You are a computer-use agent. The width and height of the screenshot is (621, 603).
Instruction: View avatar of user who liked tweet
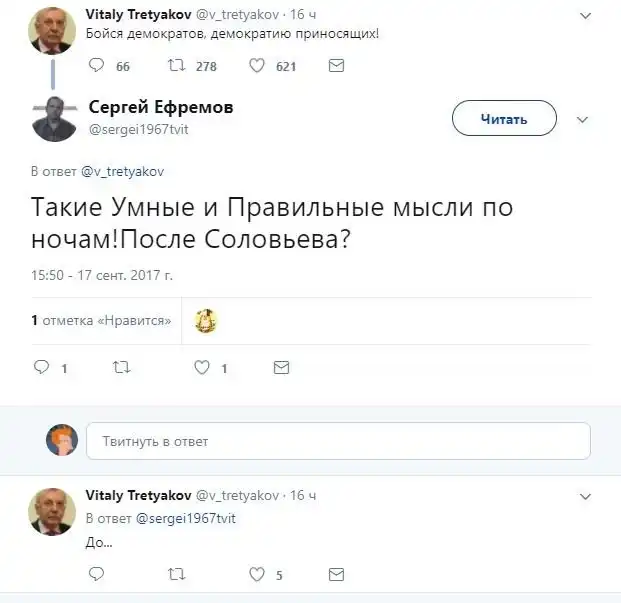pyautogui.click(x=206, y=321)
